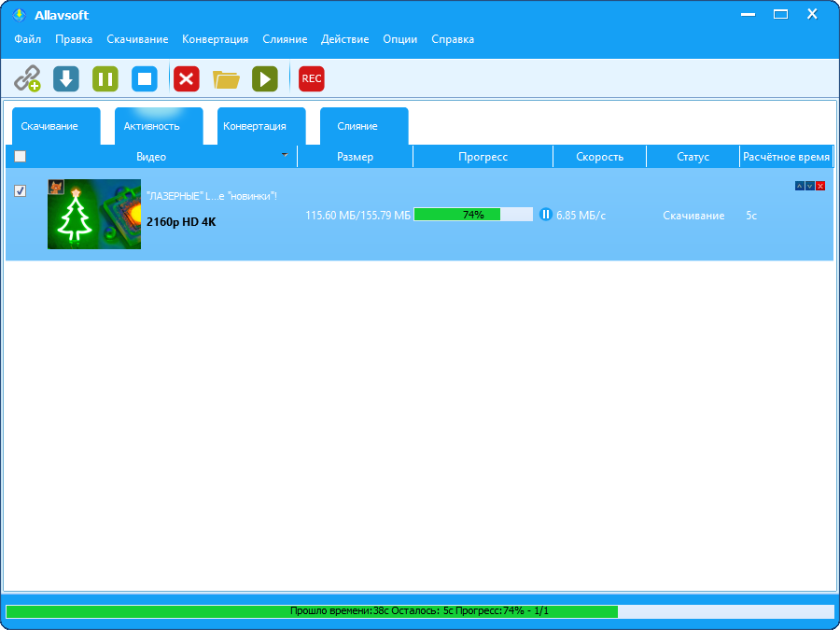Open the Скачивание menu
The width and height of the screenshot is (840, 630).
coord(137,39)
